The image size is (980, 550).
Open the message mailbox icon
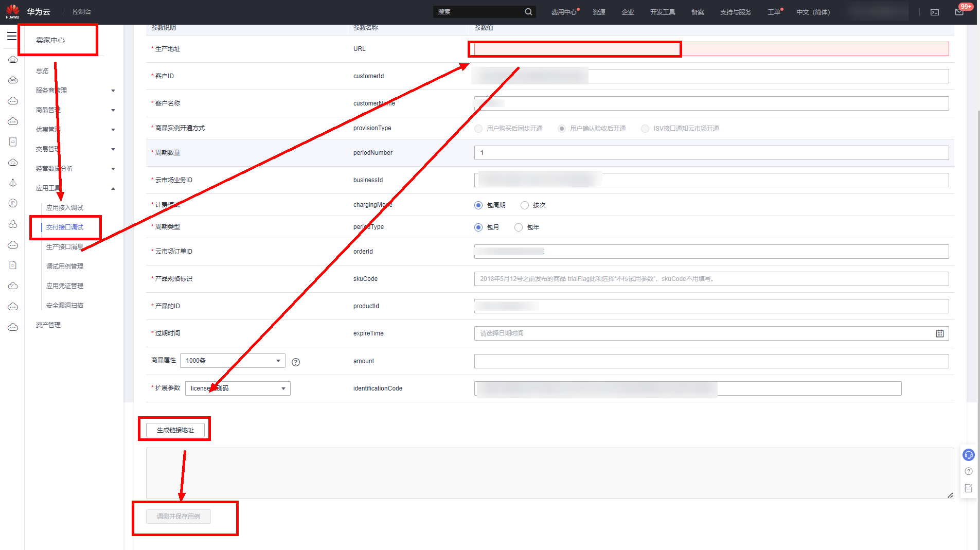959,12
